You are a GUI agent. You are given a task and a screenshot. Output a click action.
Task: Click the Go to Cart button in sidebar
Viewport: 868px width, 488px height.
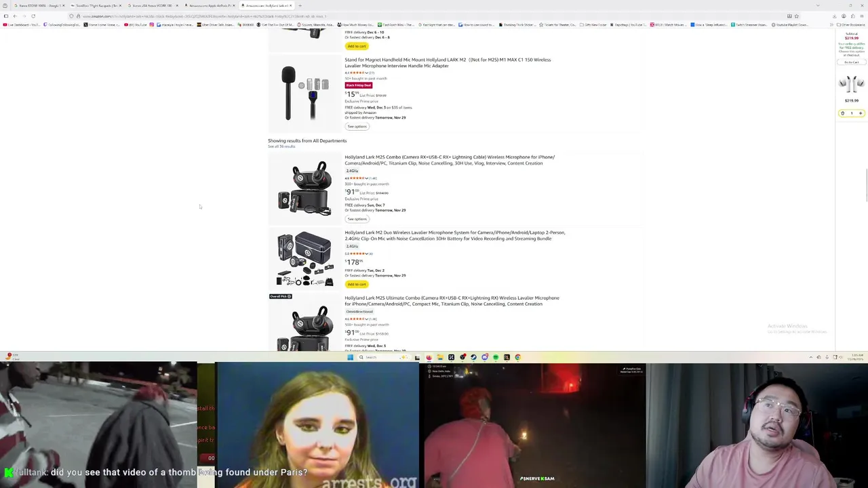pos(852,62)
